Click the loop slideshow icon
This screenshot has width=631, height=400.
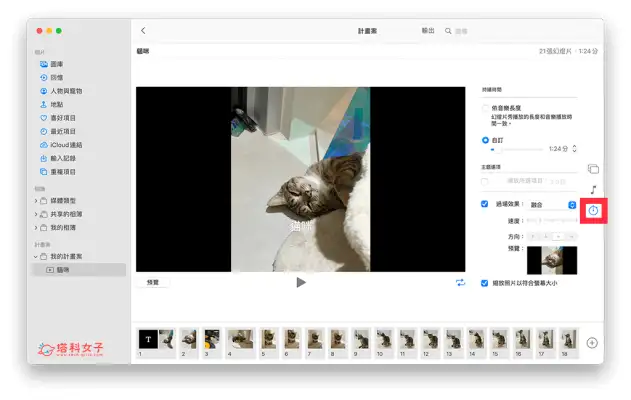pyautogui.click(x=461, y=283)
